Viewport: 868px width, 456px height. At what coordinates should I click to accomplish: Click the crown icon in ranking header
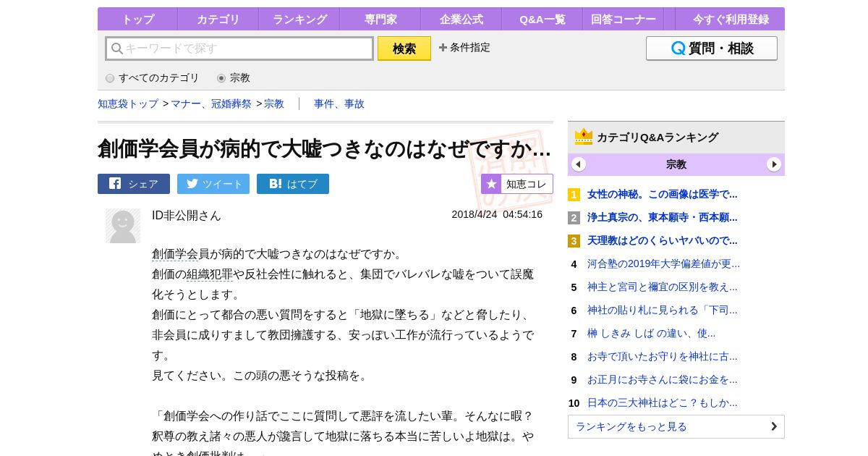coord(584,137)
